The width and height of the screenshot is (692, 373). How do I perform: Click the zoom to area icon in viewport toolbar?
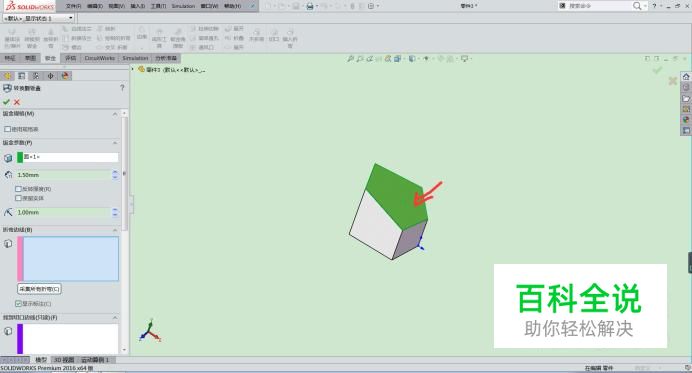tap(360, 58)
